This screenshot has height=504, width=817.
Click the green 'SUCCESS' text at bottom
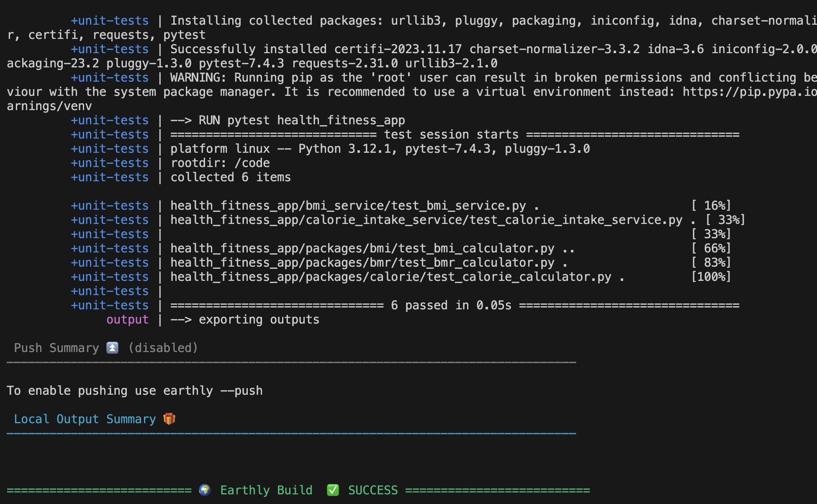point(373,490)
